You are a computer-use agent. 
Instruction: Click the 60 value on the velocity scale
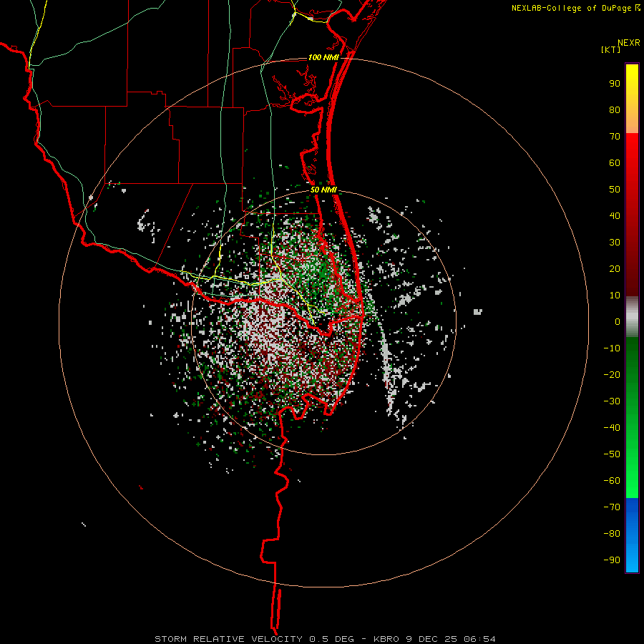point(615,163)
